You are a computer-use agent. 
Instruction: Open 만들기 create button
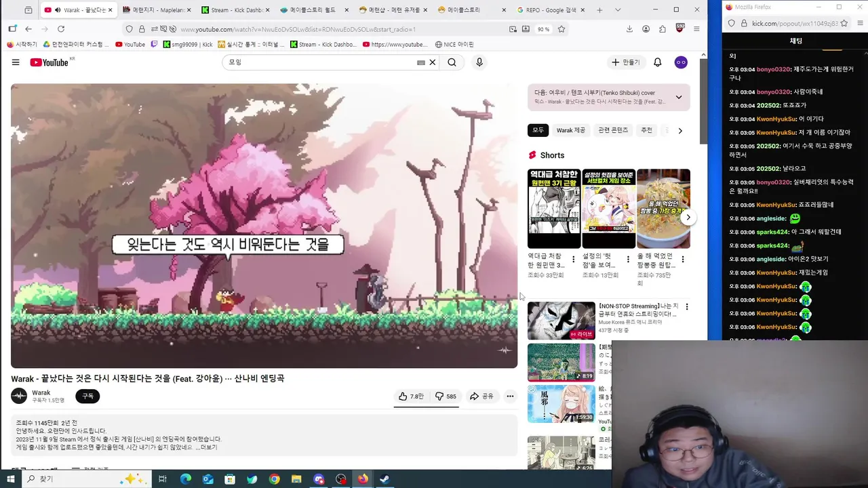coord(625,62)
